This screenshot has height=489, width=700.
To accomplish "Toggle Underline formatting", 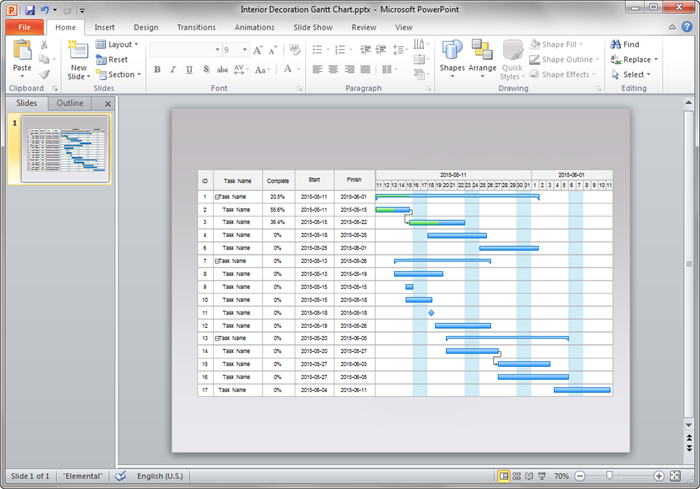I will [188, 70].
